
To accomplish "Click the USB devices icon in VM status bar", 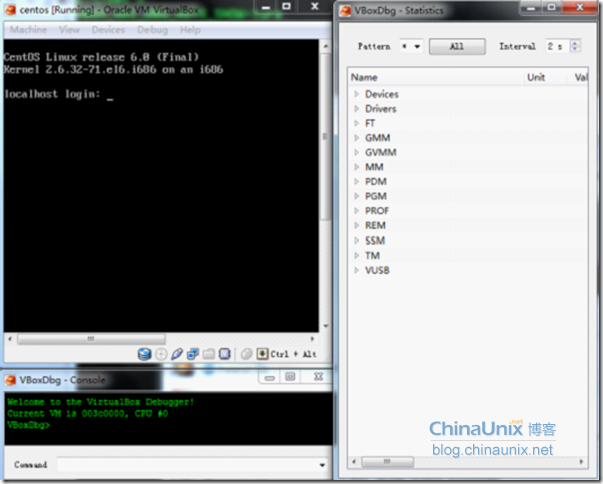I will (177, 354).
